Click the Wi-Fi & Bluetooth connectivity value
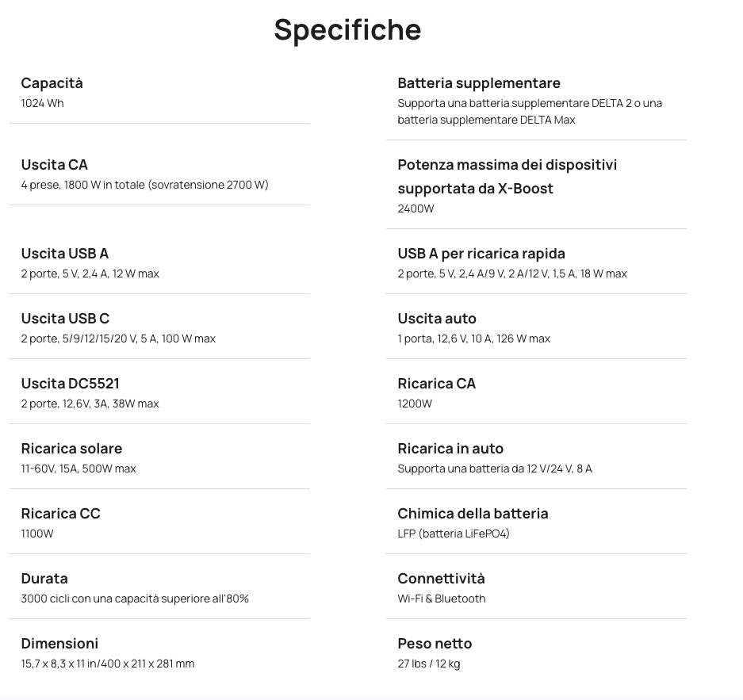This screenshot has height=700, width=743. (x=441, y=599)
